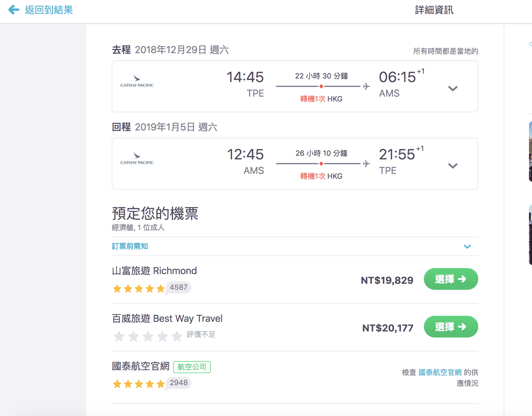Select 山富旅遊 Richmond NT$19,829 offer
This screenshot has width=532, height=416.
(x=451, y=279)
